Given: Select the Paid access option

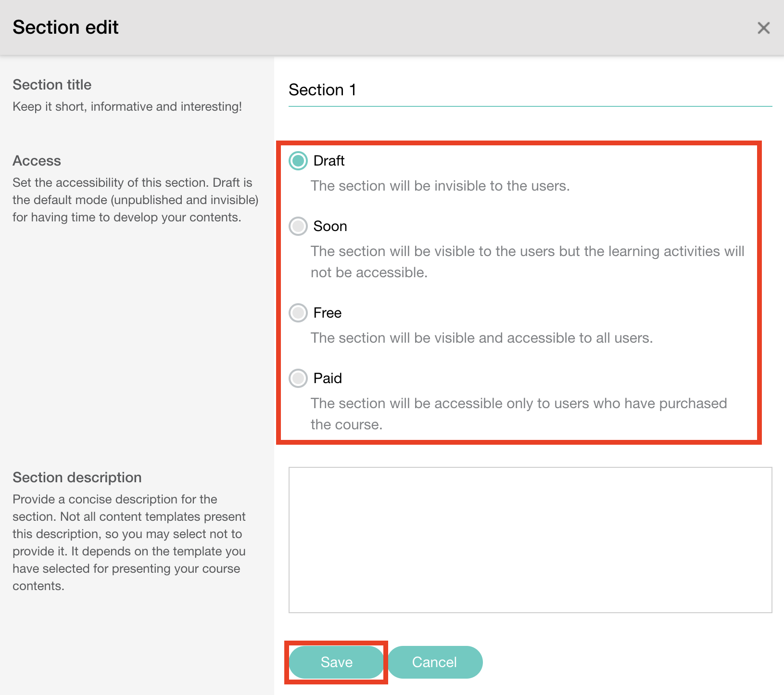Looking at the screenshot, I should coord(298,378).
